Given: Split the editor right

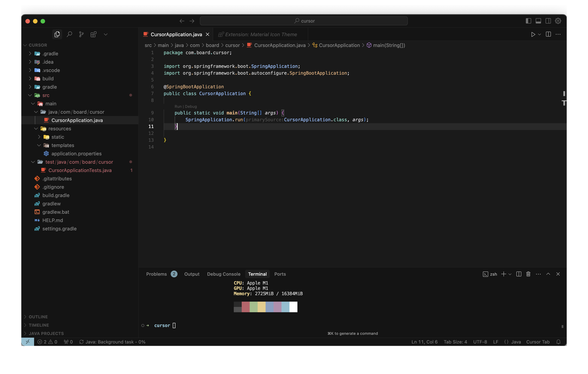Looking at the screenshot, I should [x=548, y=34].
